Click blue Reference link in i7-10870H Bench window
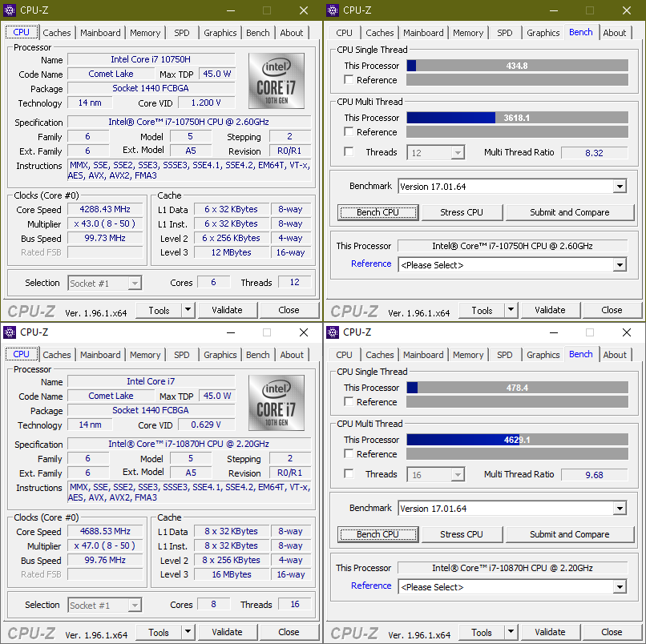646x644 pixels. point(371,586)
